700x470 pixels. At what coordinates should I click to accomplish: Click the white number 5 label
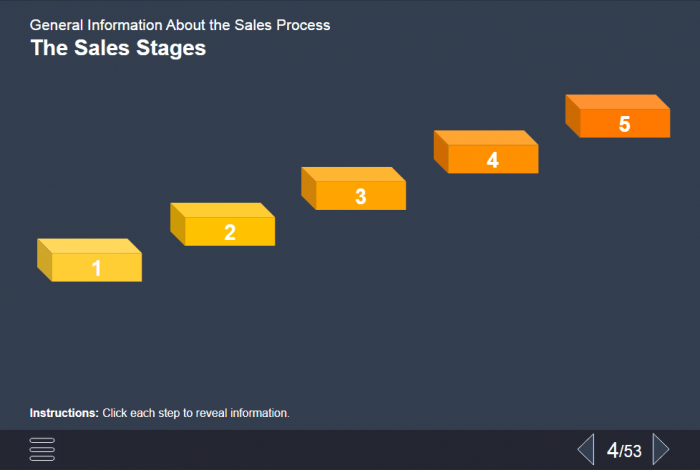click(625, 124)
